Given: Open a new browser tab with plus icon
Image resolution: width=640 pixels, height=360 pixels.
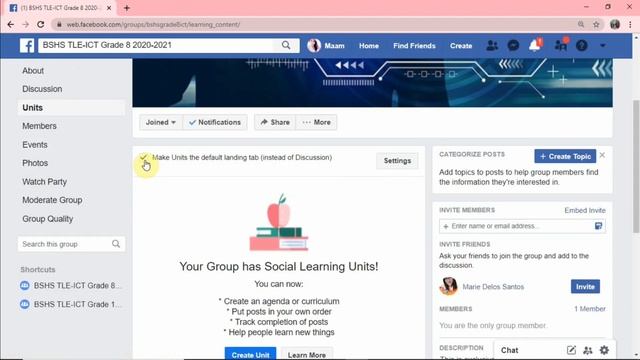Looking at the screenshot, I should (127, 8).
